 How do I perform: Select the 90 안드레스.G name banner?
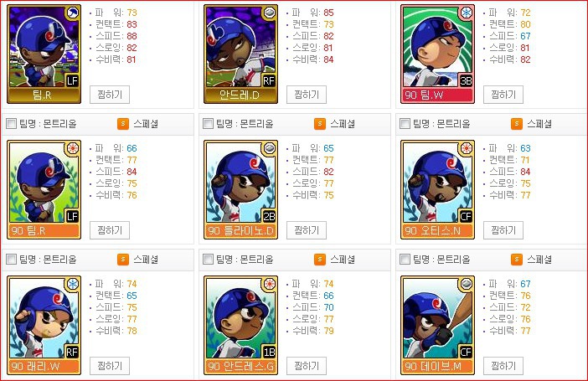point(240,367)
